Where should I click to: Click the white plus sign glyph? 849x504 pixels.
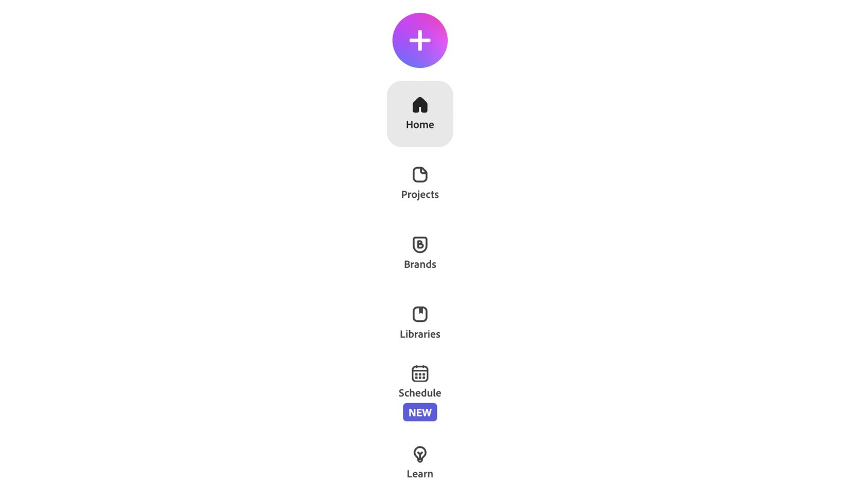pyautogui.click(x=420, y=41)
